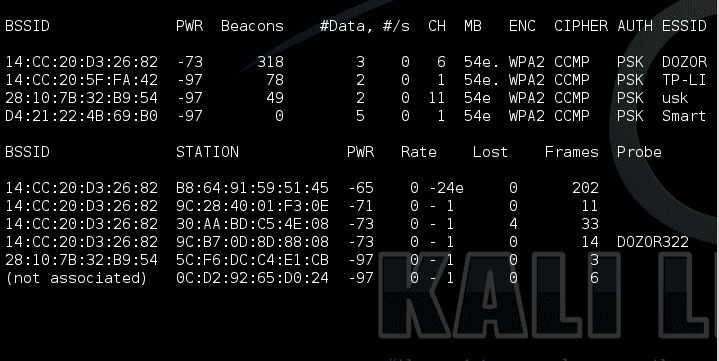
Task: Click the Lost column header
Action: [x=490, y=152]
